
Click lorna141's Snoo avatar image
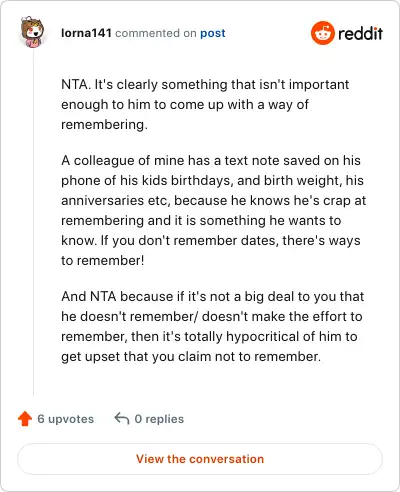point(32,32)
